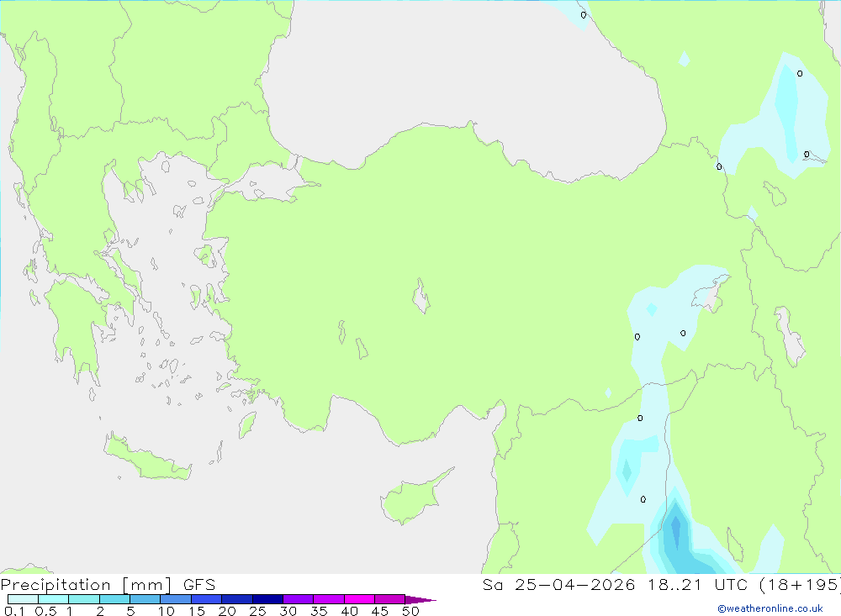
Task: Click the 10–15 mm legend color box
Action: pos(176,599)
